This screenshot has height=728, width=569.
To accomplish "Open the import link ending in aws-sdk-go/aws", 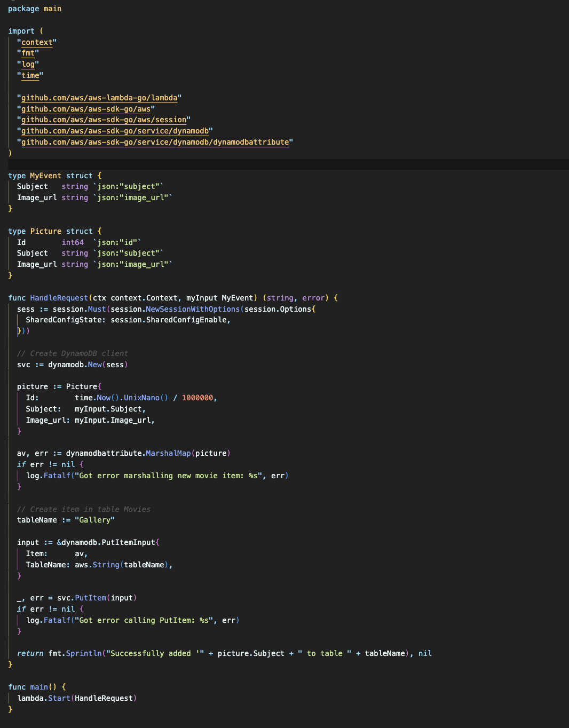I will tap(86, 109).
